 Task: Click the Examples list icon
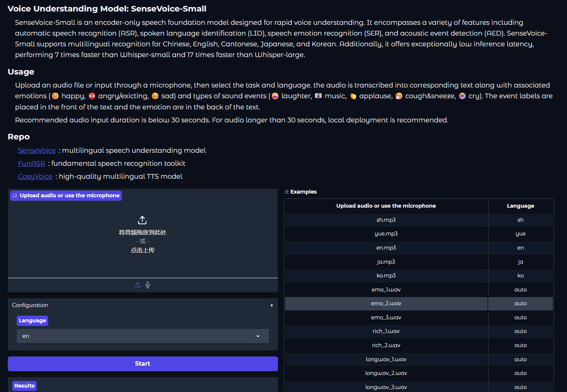[286, 192]
